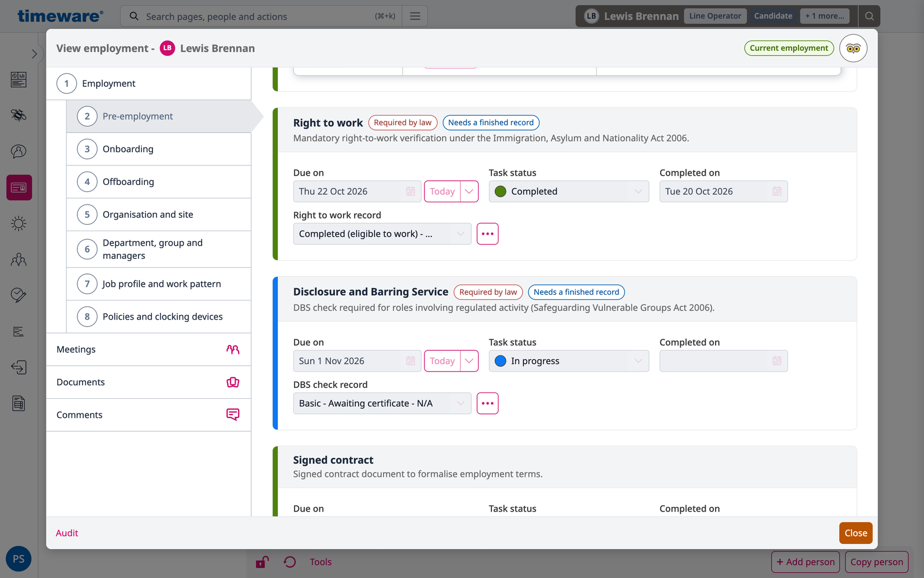Open Job profile and work pattern step
The width and height of the screenshot is (924, 578).
(159, 284)
